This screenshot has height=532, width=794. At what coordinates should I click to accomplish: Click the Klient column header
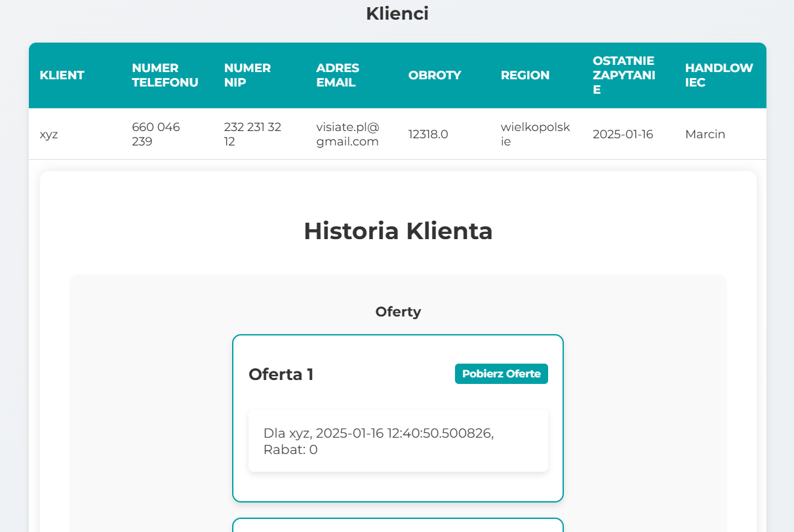coord(62,75)
